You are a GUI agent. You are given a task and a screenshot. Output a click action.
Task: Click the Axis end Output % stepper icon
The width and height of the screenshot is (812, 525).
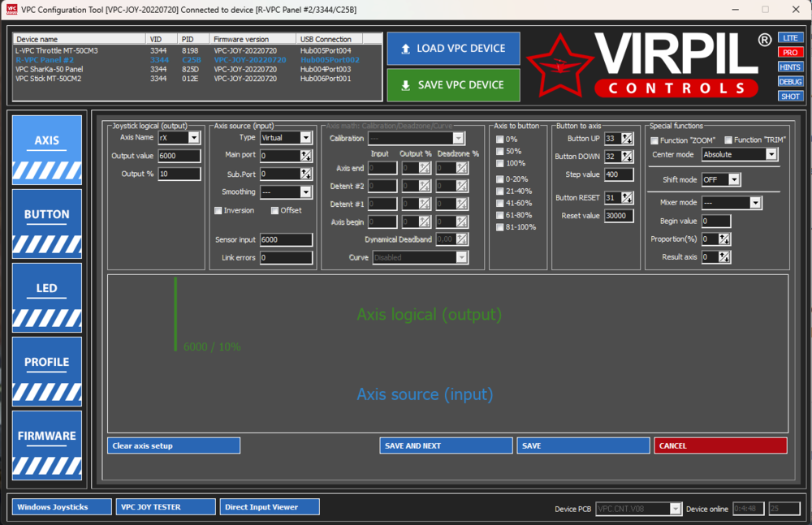coord(425,168)
